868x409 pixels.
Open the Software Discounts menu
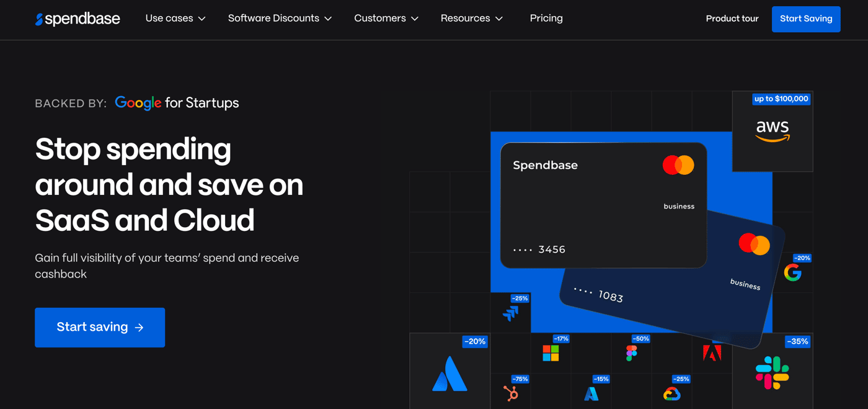click(280, 19)
